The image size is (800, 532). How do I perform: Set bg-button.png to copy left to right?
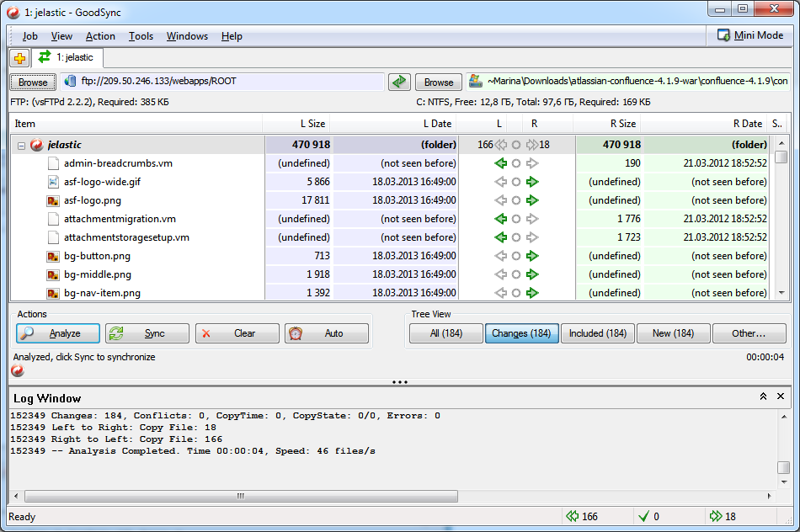pos(532,256)
